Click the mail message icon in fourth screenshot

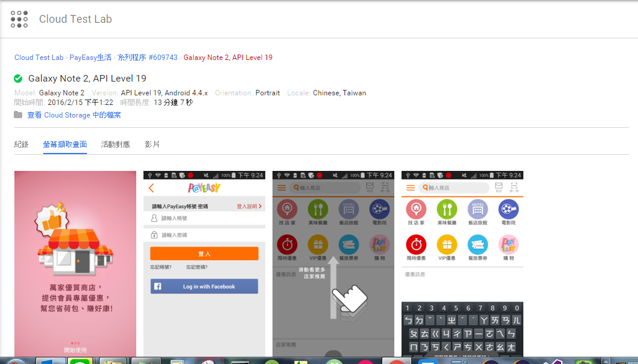(x=499, y=187)
